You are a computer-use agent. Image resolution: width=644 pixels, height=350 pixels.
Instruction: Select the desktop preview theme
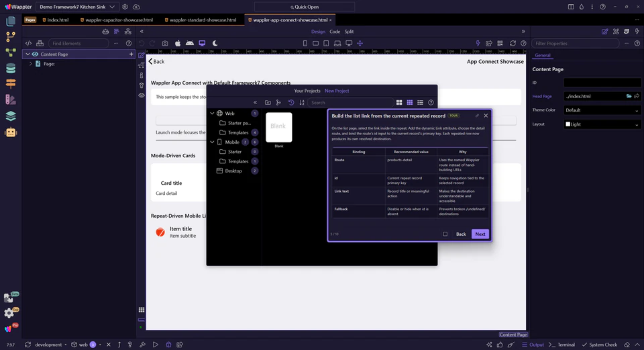click(x=202, y=43)
